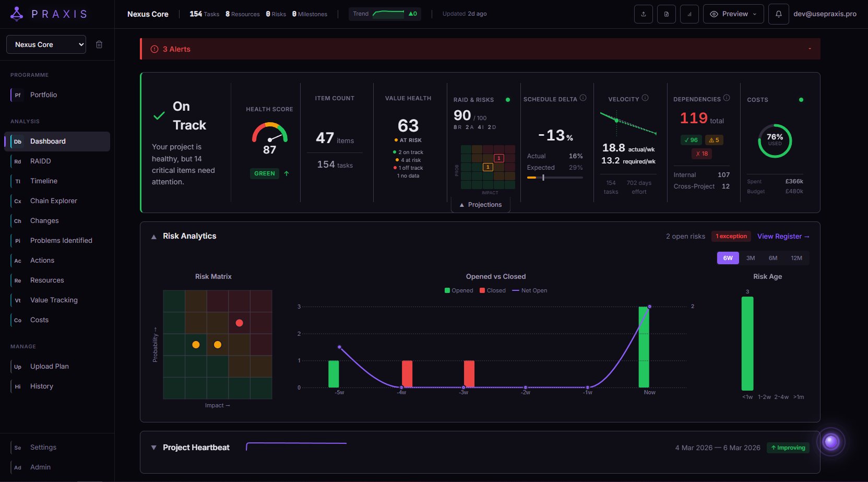868x482 pixels.
Task: Open the Preview dropdown menu
Action: click(x=733, y=14)
